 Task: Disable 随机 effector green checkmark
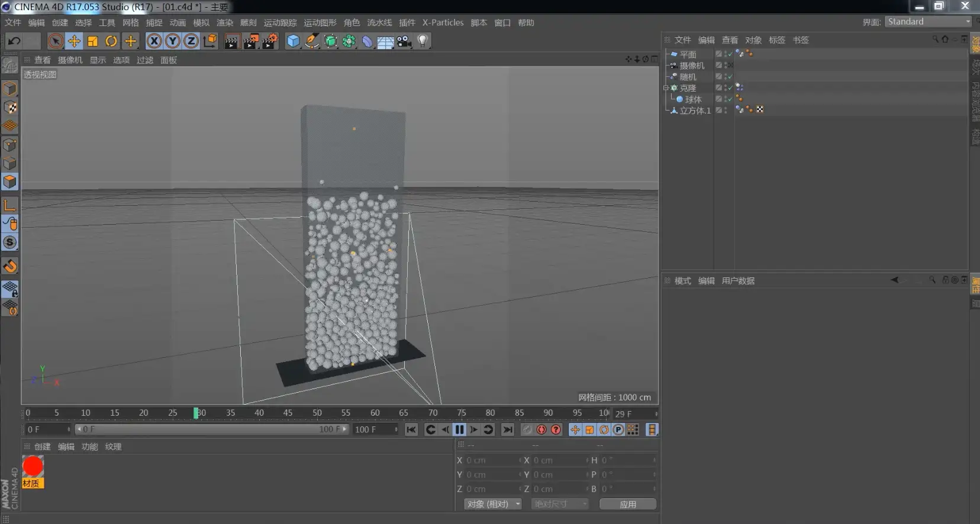coord(730,76)
